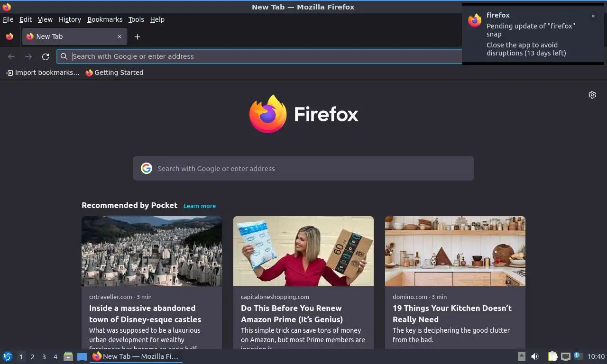Click the firefox icon in the notification
Image resolution: width=607 pixels, height=364 pixels.
(x=475, y=20)
